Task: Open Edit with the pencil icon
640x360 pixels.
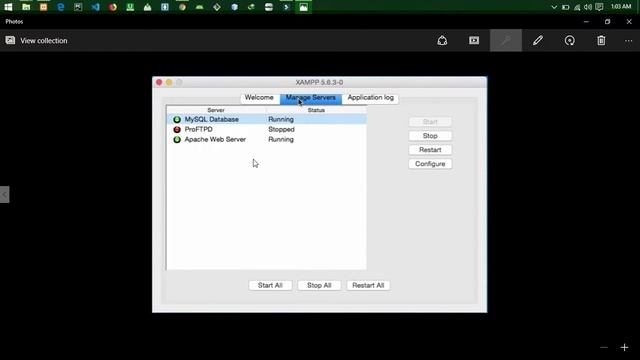Action: [538, 40]
